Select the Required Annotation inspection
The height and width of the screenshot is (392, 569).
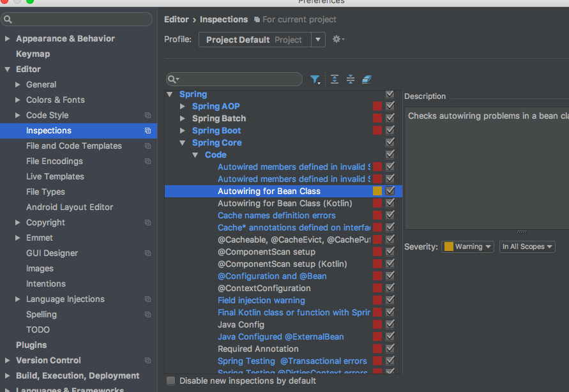tap(258, 349)
